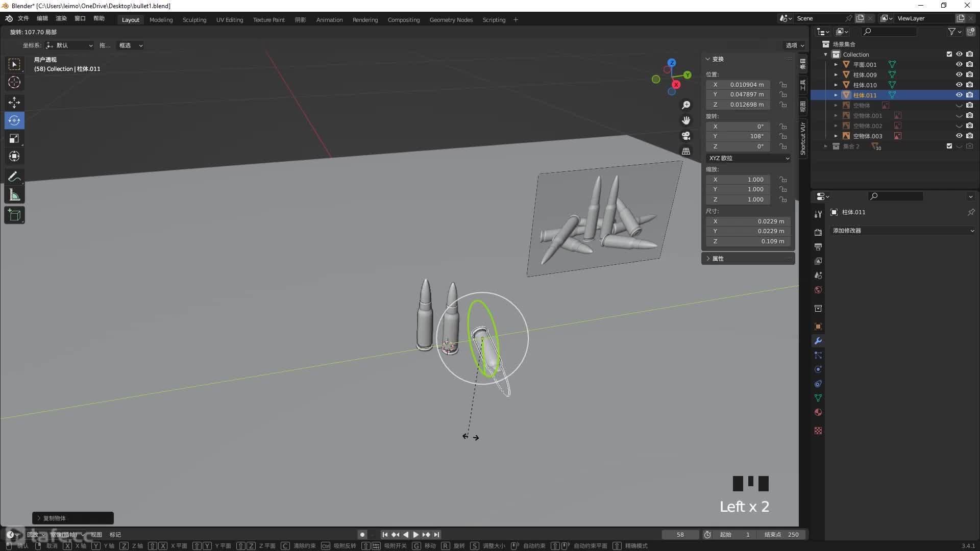Expand 柱体.011 tree row arrow
The image size is (980, 551).
[836, 95]
